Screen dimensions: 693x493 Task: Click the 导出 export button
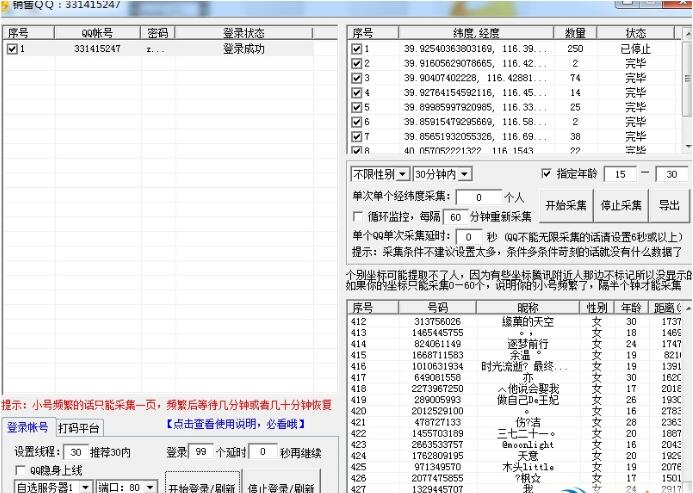click(x=669, y=206)
